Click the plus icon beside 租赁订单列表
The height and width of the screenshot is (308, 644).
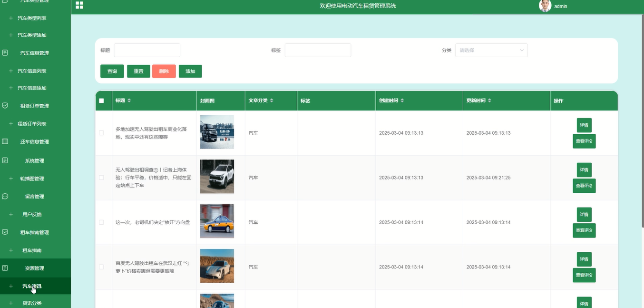11,124
